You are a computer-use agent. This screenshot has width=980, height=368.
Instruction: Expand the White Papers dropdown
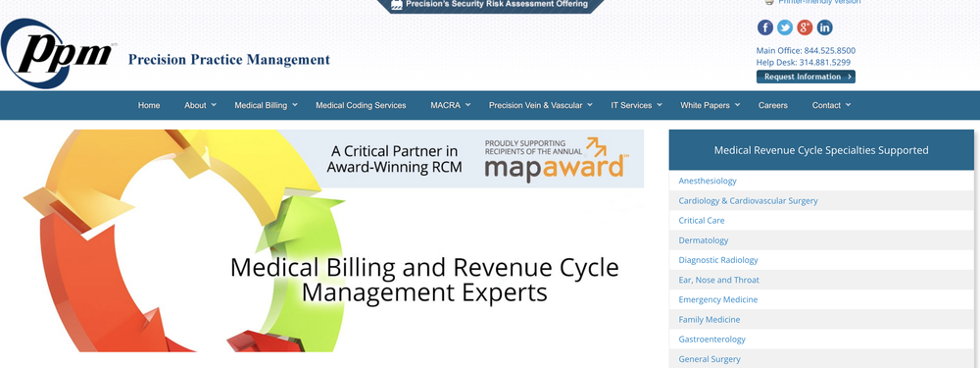click(x=710, y=105)
